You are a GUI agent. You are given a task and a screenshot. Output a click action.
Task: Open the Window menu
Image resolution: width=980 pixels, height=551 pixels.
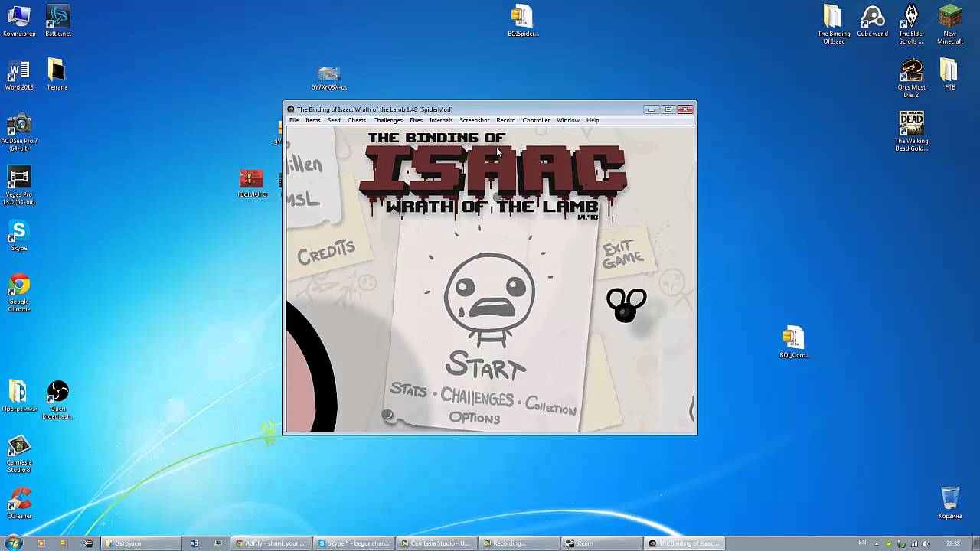[x=568, y=120]
